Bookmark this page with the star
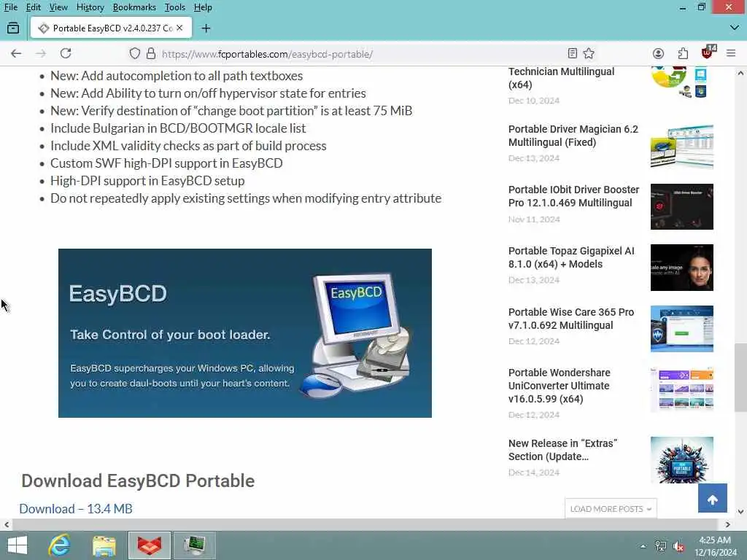Image resolution: width=747 pixels, height=560 pixels. point(589,53)
